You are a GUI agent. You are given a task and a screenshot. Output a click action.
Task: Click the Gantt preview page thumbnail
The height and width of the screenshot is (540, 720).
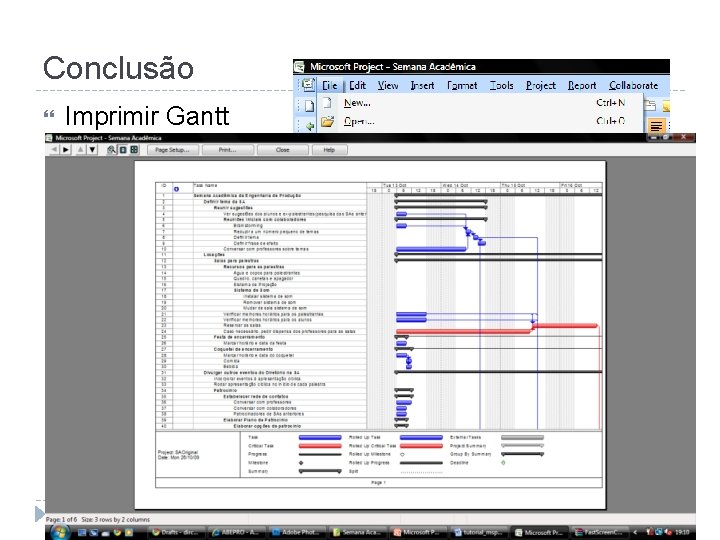pos(370,335)
